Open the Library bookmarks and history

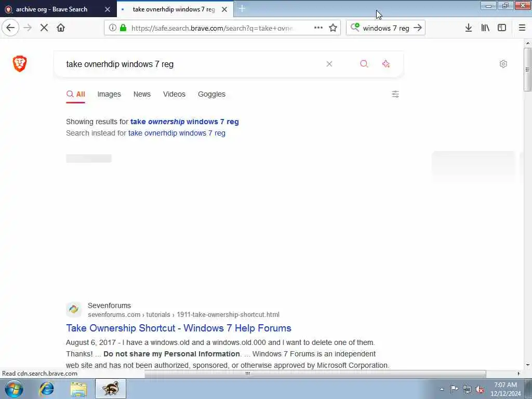point(485,28)
